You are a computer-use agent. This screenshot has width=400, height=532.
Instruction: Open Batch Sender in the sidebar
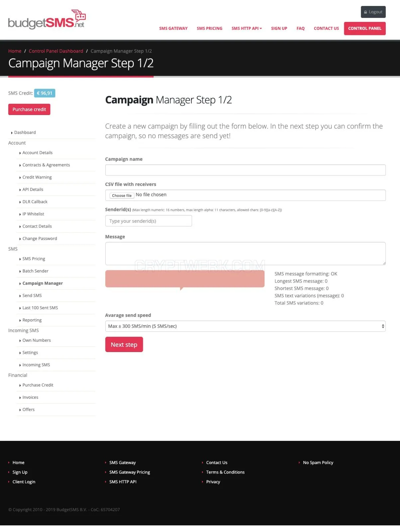[35, 271]
